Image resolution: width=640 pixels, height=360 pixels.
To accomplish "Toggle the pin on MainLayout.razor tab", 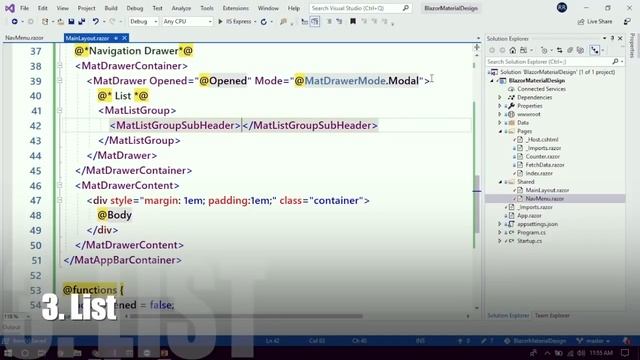I will (116, 38).
